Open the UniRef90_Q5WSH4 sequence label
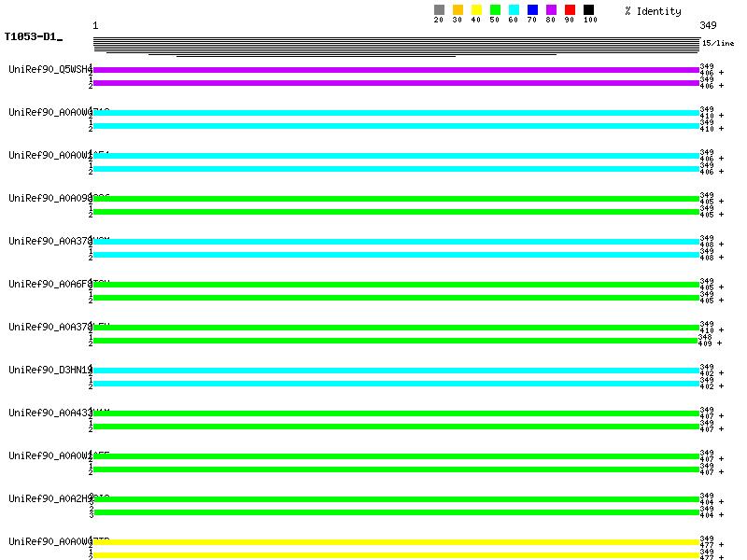 tap(50, 69)
